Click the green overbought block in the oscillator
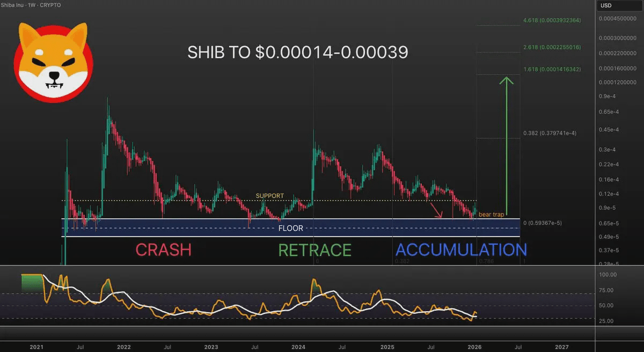This screenshot has height=352, width=644. pos(32,283)
